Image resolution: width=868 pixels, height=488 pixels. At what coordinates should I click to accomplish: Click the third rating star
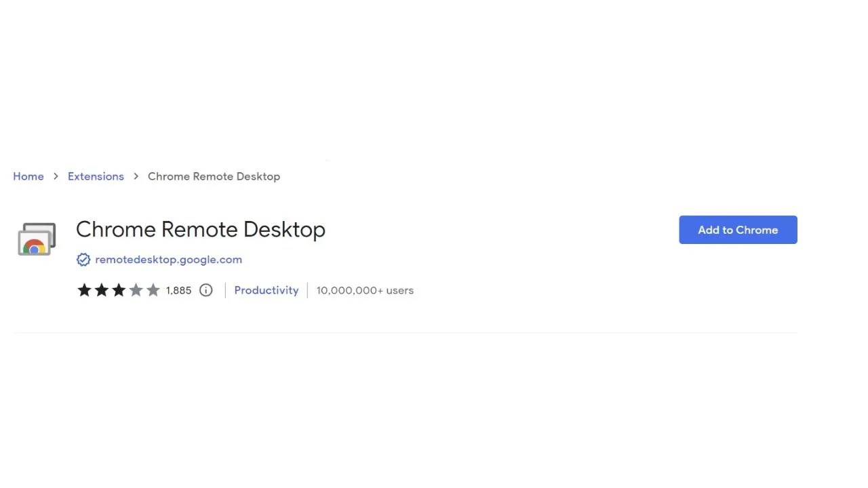(119, 289)
